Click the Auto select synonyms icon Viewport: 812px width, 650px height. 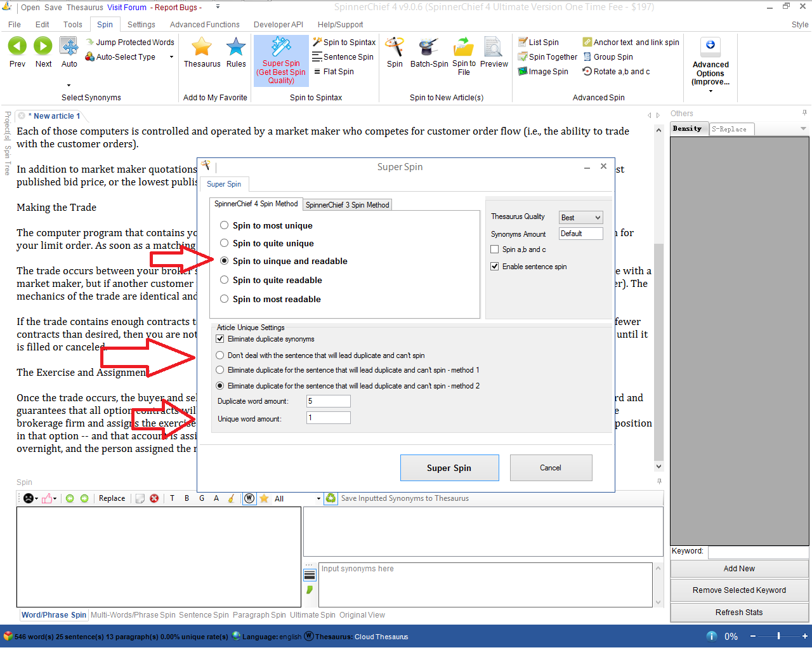pos(69,46)
